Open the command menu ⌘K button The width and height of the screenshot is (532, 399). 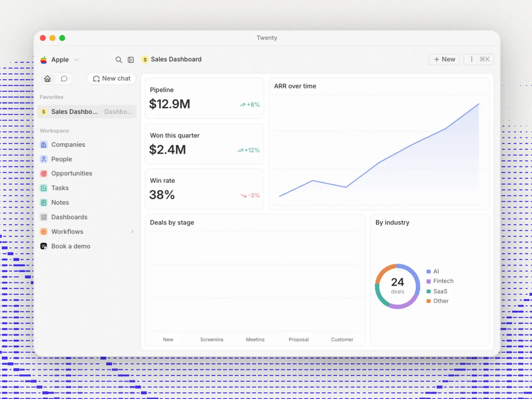tap(479, 59)
